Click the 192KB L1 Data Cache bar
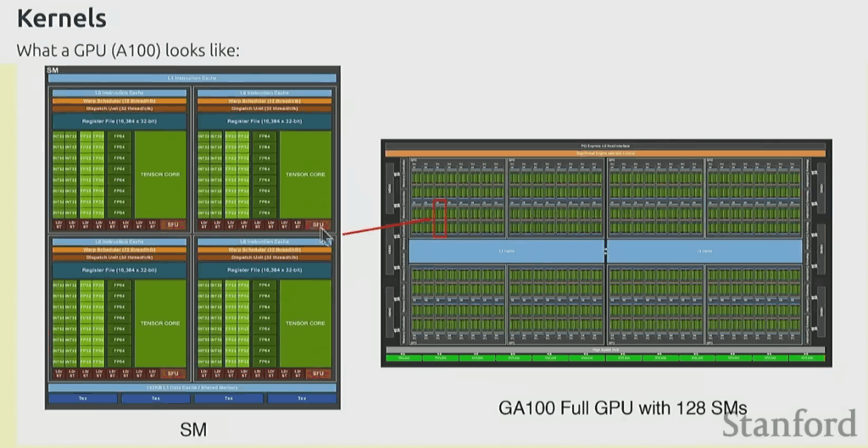 point(192,387)
